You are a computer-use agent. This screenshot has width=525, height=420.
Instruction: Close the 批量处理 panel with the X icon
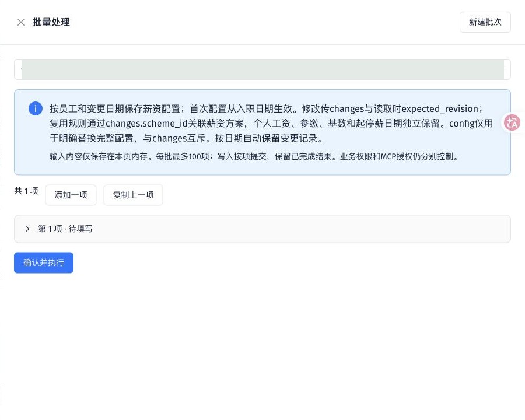click(21, 22)
